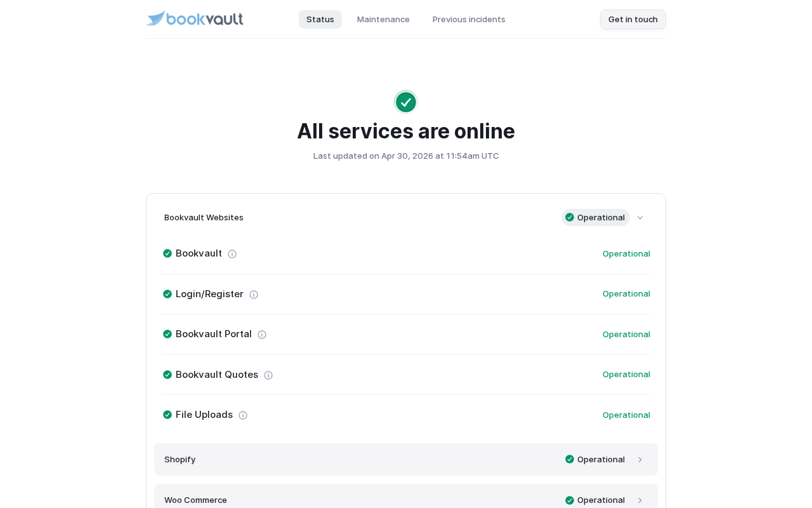This screenshot has width=812, height=508.
Task: Click the Shopify group title
Action: 180,459
